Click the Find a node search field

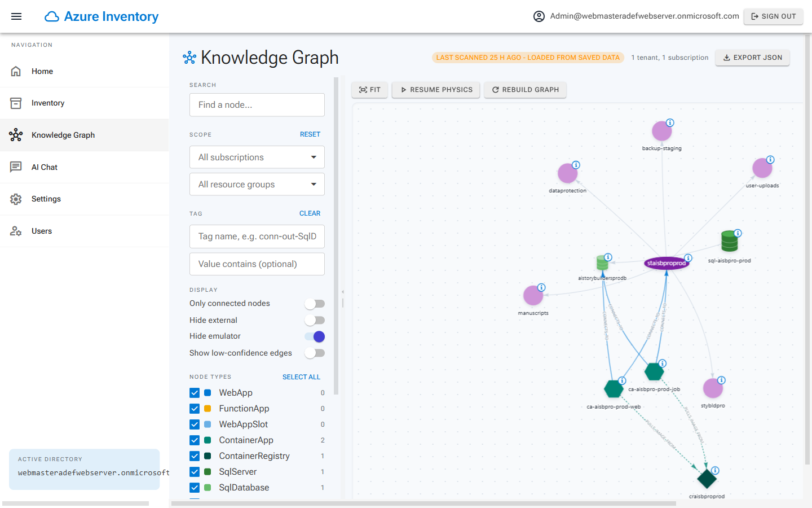click(x=257, y=105)
